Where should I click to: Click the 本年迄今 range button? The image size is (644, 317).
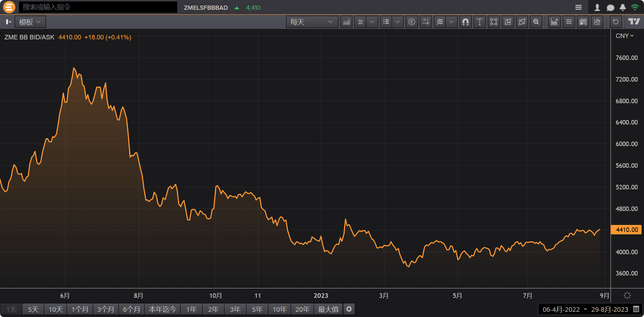(162, 309)
